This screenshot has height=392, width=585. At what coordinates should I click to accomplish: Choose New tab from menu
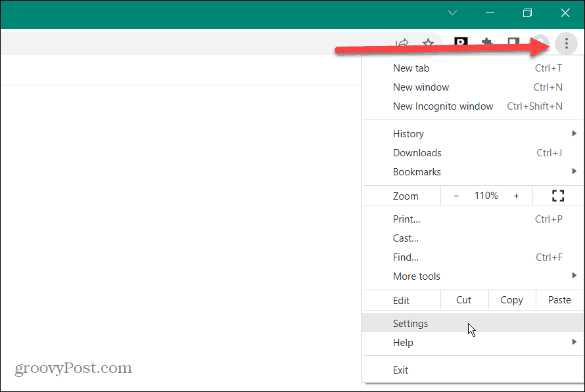point(473,68)
